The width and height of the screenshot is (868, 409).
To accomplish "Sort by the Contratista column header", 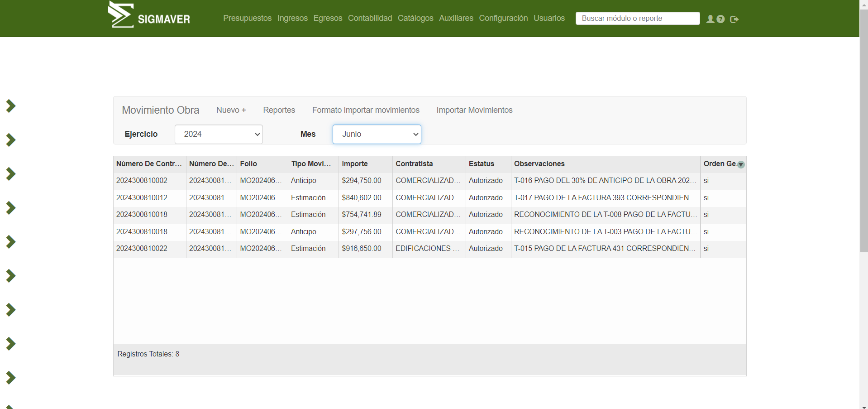I will coord(429,164).
